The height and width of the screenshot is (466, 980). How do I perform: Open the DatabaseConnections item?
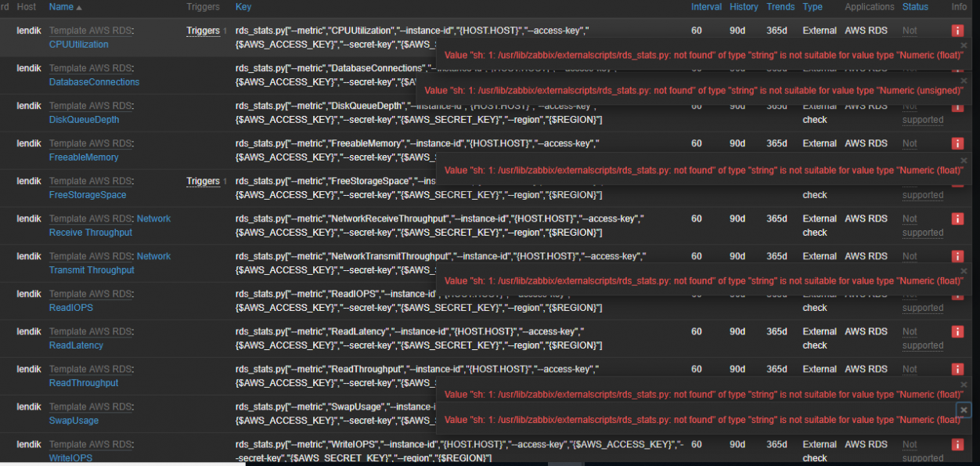point(94,82)
